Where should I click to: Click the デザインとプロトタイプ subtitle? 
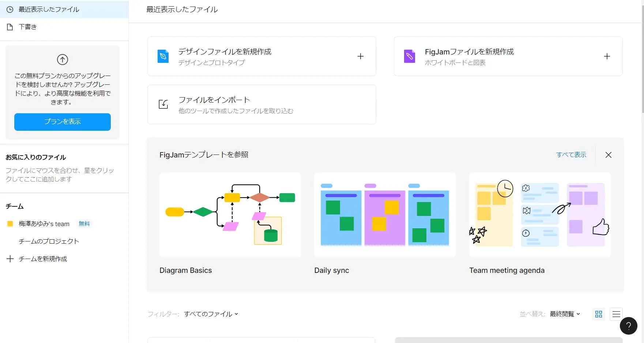coord(212,63)
